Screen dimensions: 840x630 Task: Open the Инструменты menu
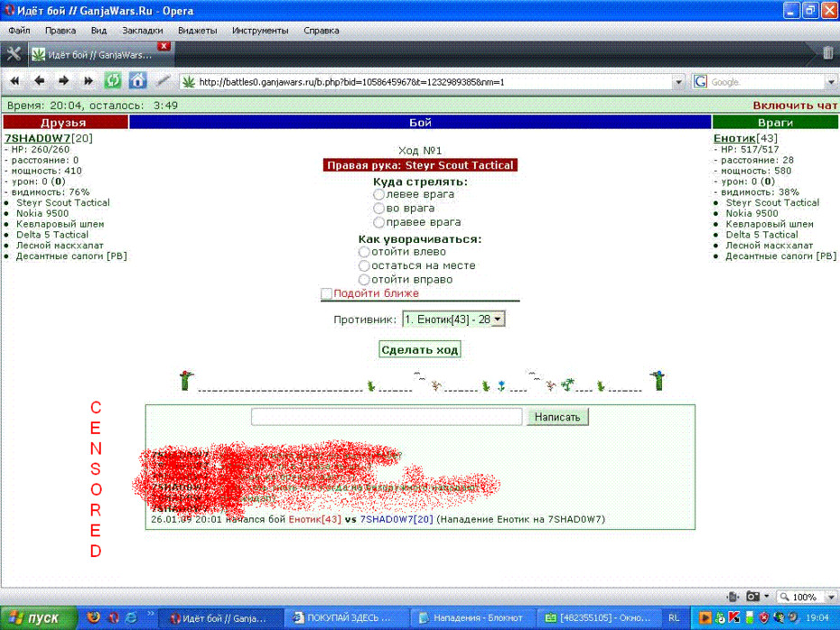[260, 31]
